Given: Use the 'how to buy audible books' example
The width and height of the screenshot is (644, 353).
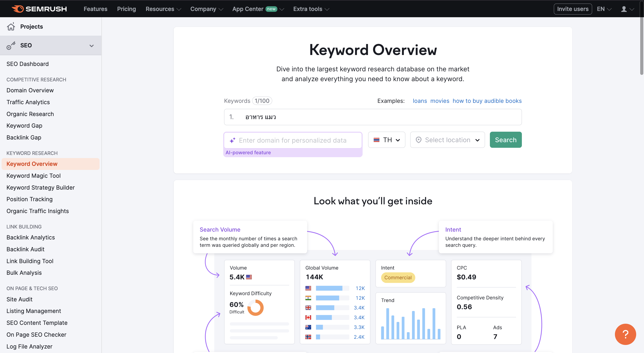Looking at the screenshot, I should (487, 101).
